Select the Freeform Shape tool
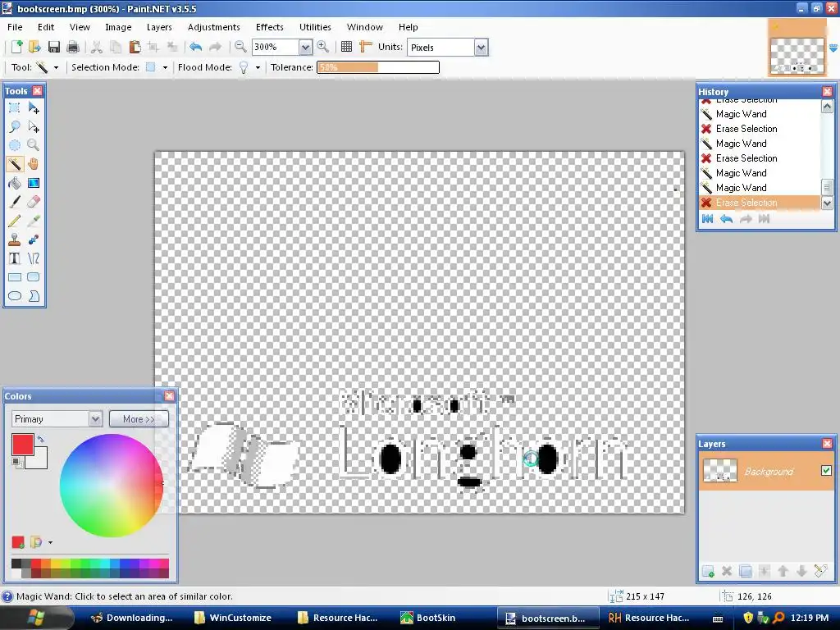Image resolution: width=840 pixels, height=630 pixels. pos(33,295)
